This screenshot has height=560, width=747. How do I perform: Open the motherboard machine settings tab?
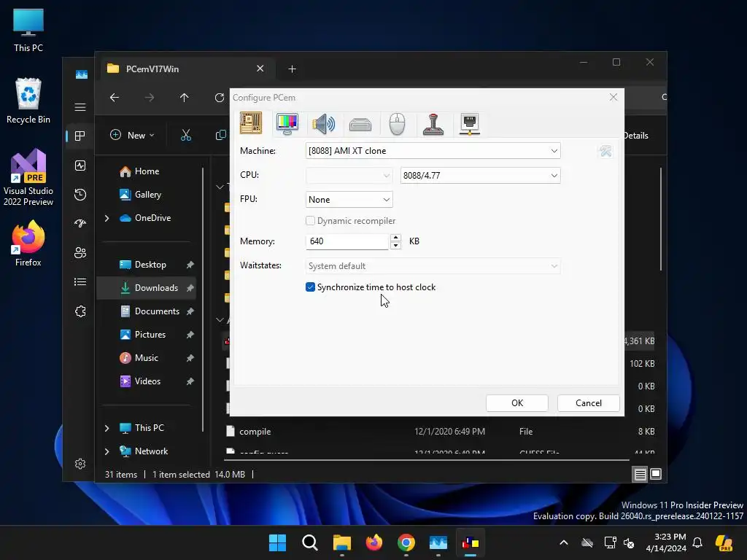[251, 123]
